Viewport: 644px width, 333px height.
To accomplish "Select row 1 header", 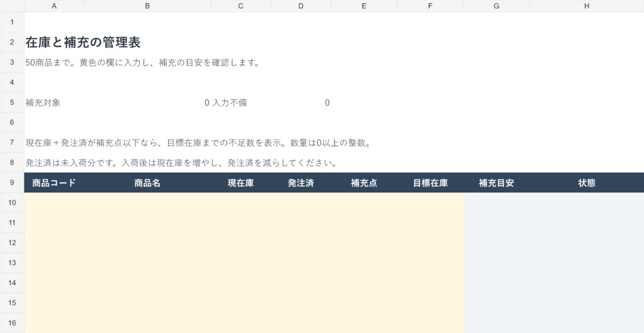I will 12,22.
